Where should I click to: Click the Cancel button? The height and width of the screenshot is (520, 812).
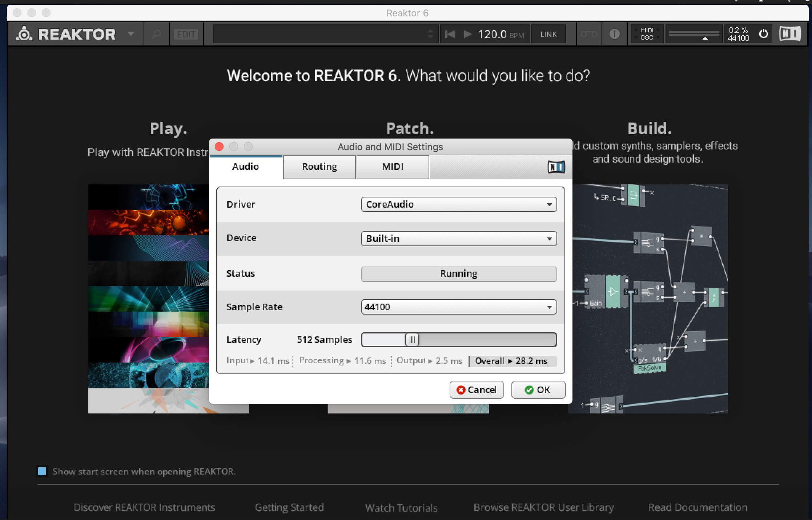pyautogui.click(x=477, y=390)
